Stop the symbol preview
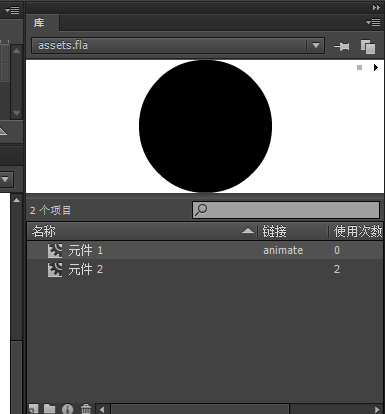385x414 pixels. (x=359, y=68)
